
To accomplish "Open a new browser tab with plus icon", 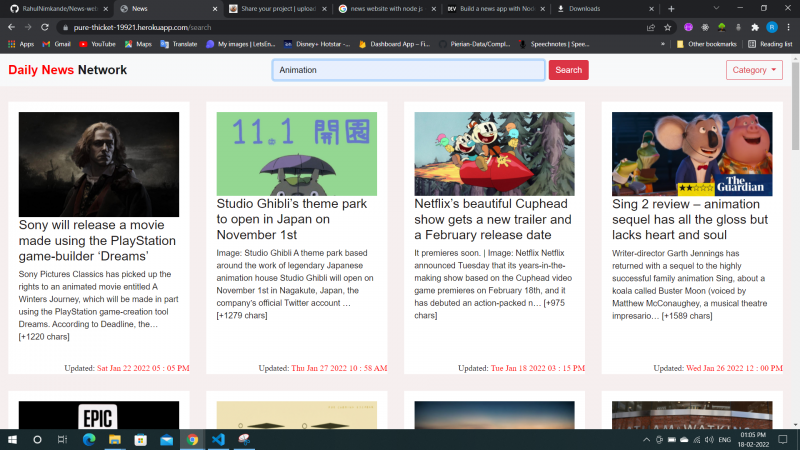I will click(671, 9).
